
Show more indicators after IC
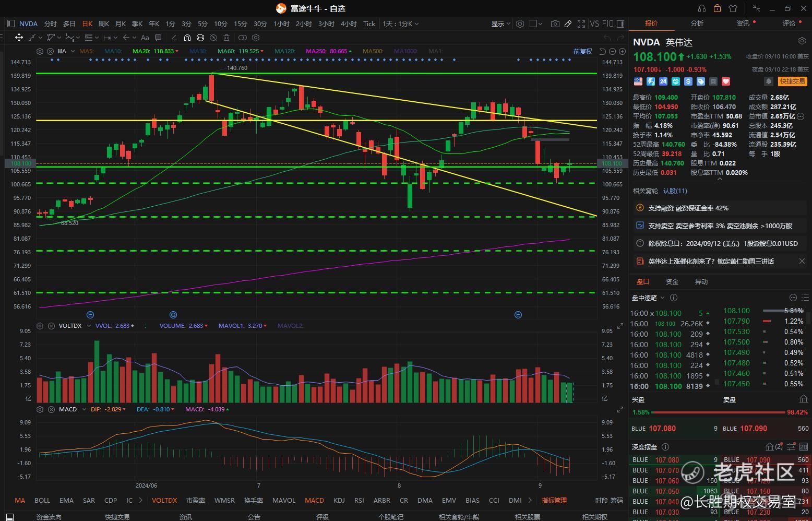tap(141, 500)
